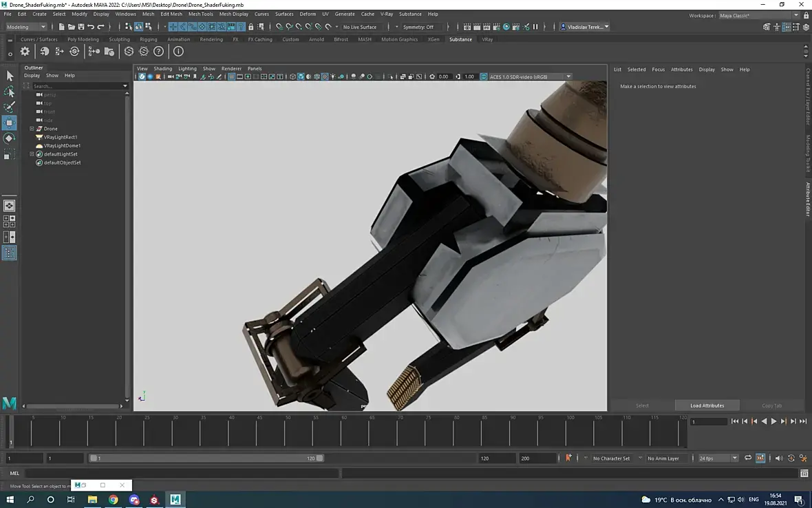The height and width of the screenshot is (508, 812).
Task: Select the Move tool in the toolbox
Action: [10, 123]
